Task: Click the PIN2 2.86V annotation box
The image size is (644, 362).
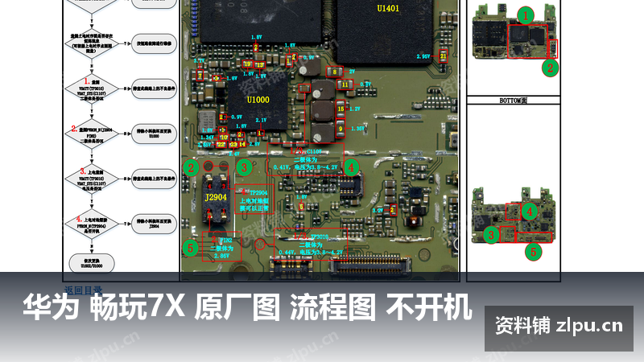Action: click(222, 247)
